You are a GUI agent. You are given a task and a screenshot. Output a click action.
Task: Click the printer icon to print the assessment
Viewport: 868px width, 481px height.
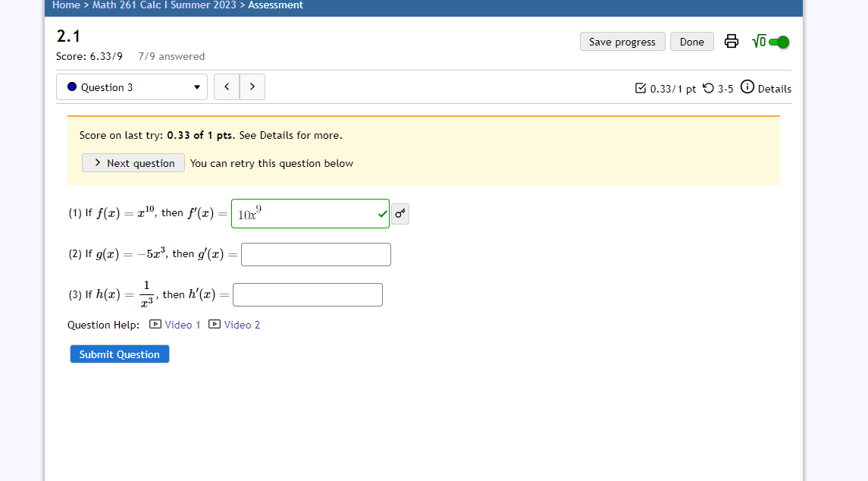tap(731, 42)
